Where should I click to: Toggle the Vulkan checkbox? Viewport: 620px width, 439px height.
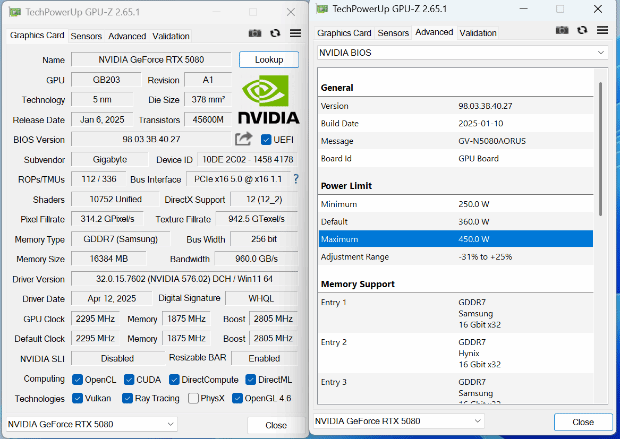click(77, 398)
